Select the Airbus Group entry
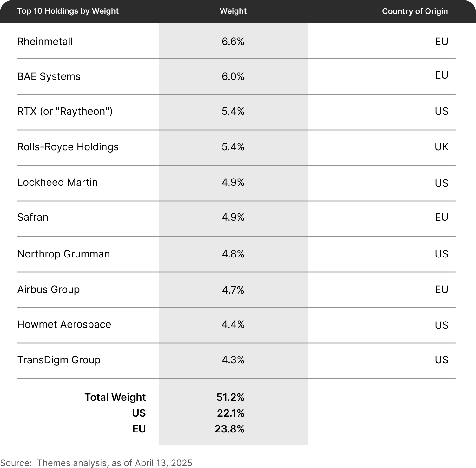This screenshot has height=468, width=476. click(49, 289)
